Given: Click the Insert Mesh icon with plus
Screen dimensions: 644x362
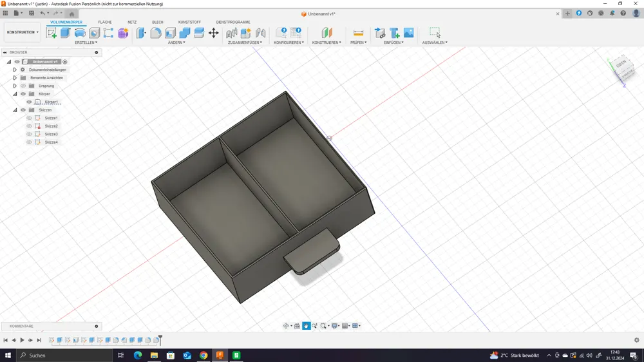Looking at the screenshot, I should [x=394, y=33].
